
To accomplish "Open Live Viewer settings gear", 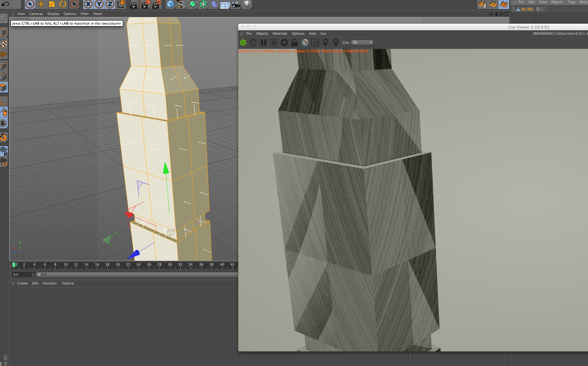I will [284, 42].
